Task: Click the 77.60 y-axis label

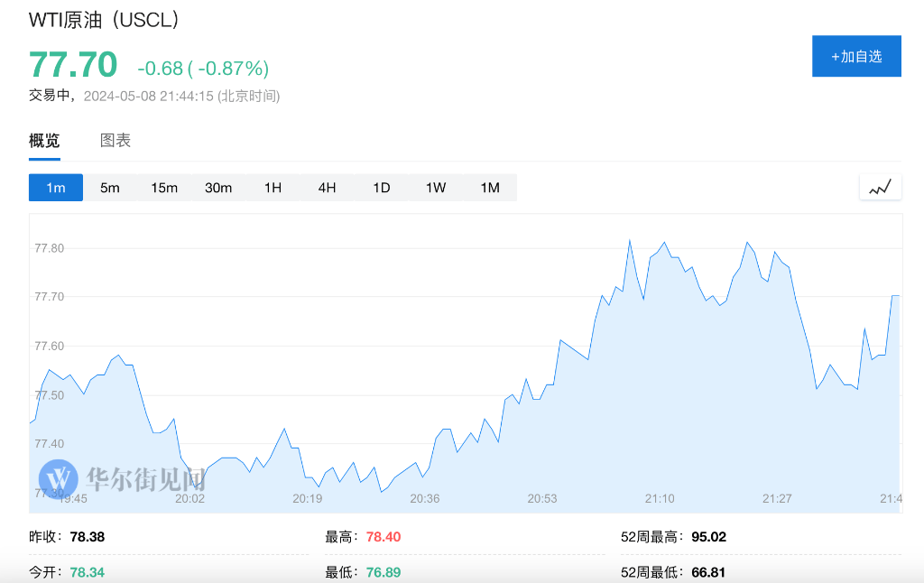Action: point(50,346)
